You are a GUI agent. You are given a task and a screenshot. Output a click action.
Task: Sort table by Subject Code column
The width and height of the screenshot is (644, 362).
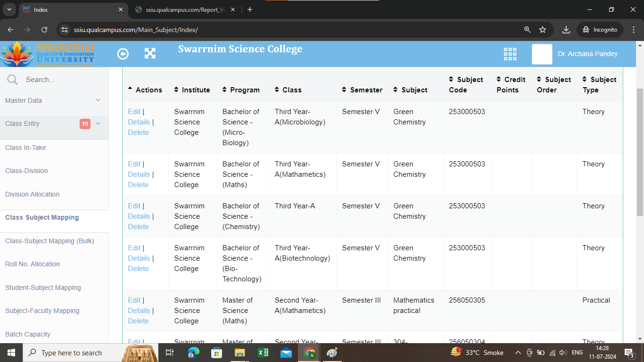click(451, 79)
